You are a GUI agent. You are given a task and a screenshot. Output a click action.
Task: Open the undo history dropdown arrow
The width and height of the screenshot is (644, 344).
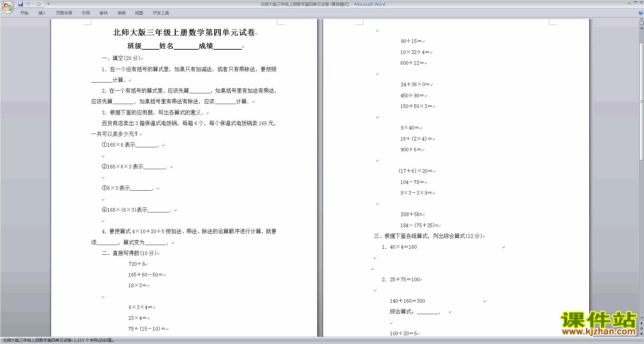coord(33,4)
